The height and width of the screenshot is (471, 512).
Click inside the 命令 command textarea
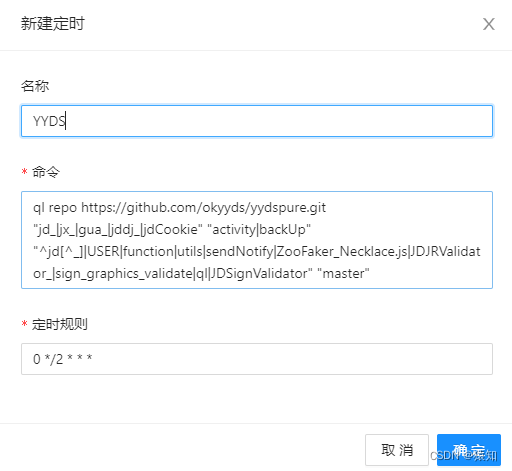[257, 240]
